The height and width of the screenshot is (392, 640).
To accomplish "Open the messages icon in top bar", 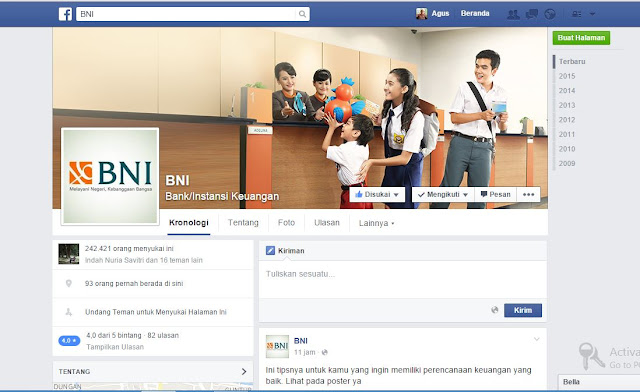I will pos(531,14).
